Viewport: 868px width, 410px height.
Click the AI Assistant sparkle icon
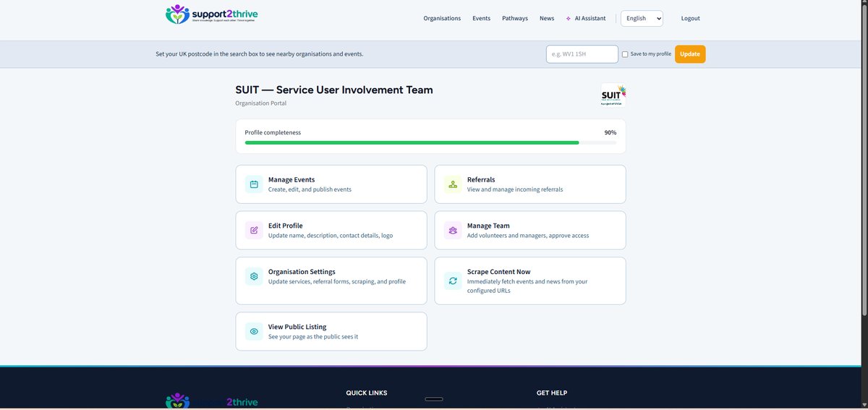click(569, 19)
